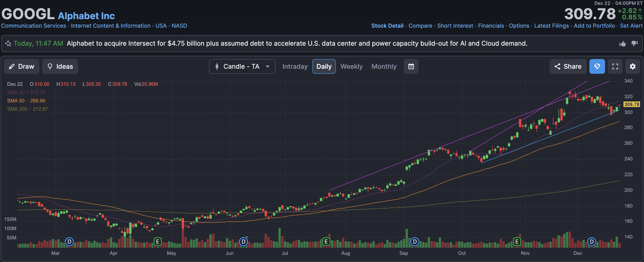The height and width of the screenshot is (262, 644).
Task: Switch to Intraday timeframe
Action: click(x=295, y=66)
